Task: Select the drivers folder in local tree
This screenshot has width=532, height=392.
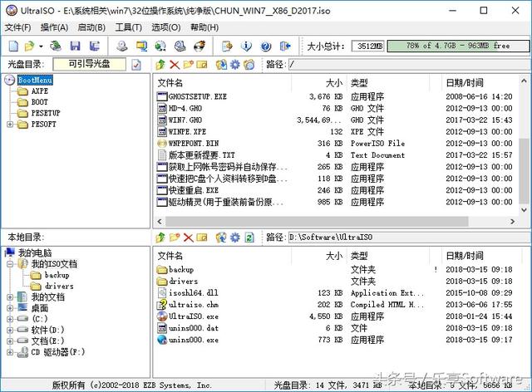Action: click(x=59, y=287)
